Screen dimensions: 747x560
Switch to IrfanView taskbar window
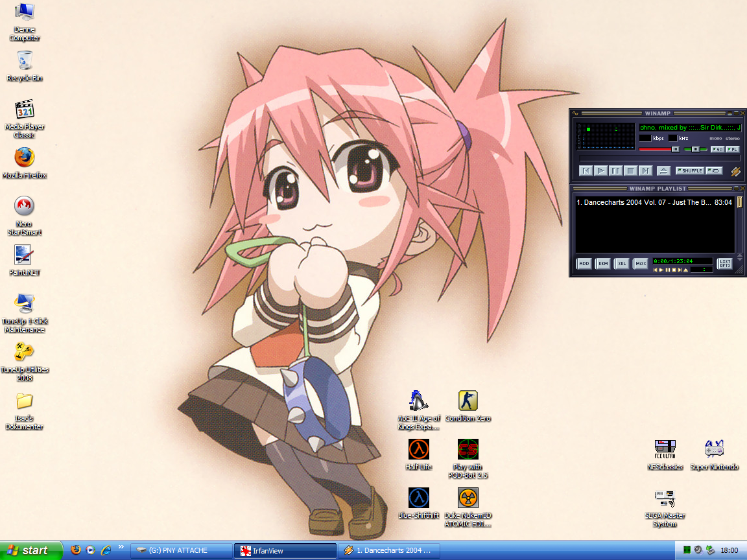285,550
